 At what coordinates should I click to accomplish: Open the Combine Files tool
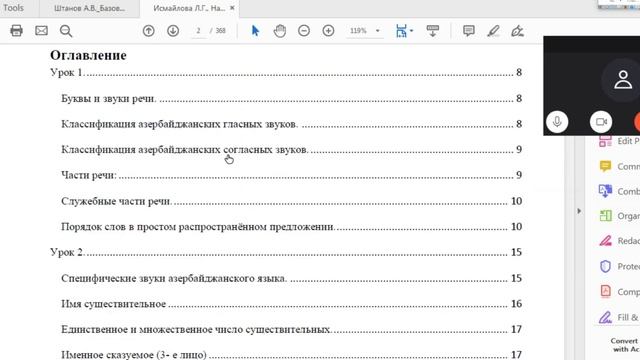click(618, 191)
